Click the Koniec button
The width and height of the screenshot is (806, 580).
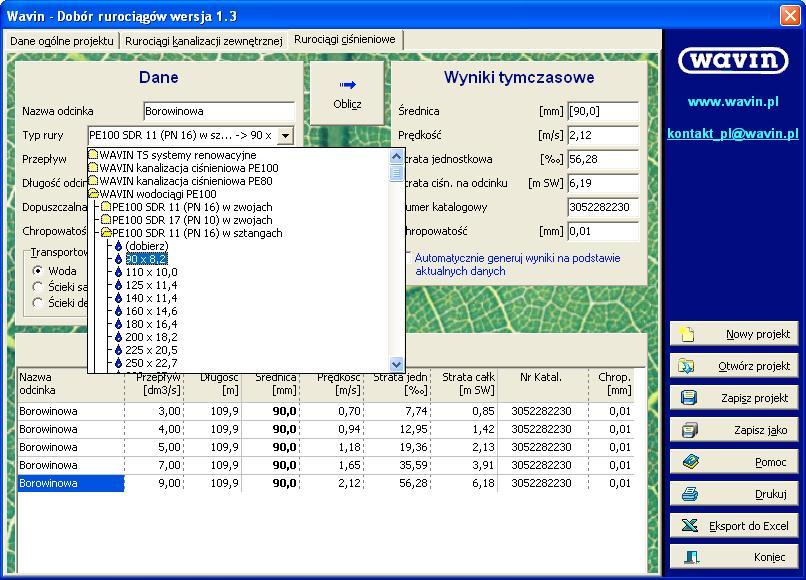[734, 557]
